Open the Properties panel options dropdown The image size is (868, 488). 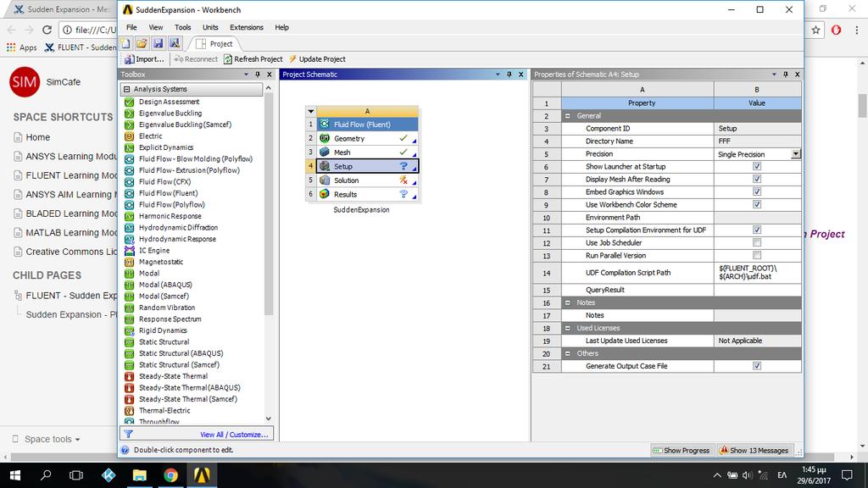coord(774,75)
